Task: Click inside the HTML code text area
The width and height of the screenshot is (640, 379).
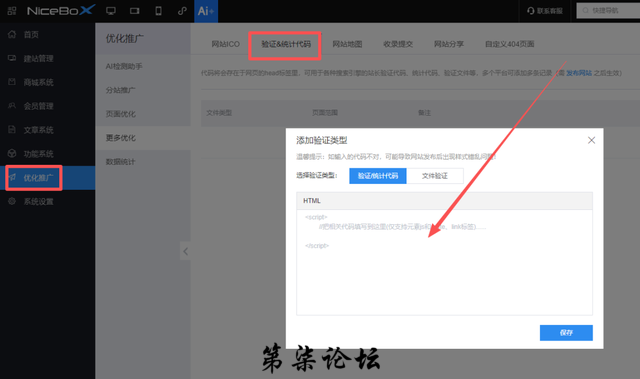Action: 444,262
